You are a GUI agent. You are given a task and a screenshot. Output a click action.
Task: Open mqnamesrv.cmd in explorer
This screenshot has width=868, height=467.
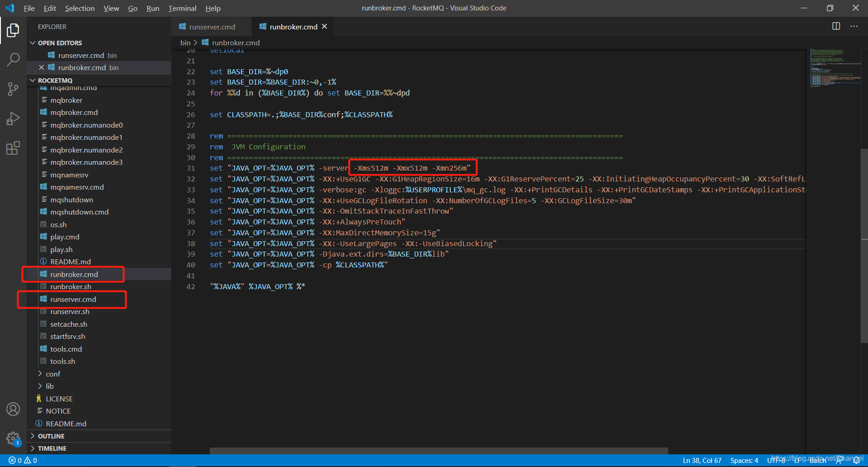(99, 187)
